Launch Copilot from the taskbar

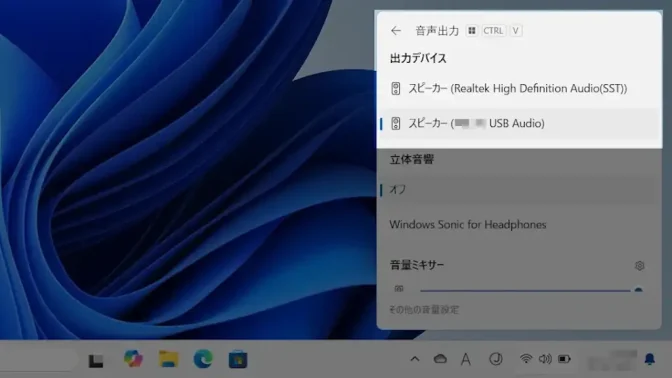click(133, 358)
